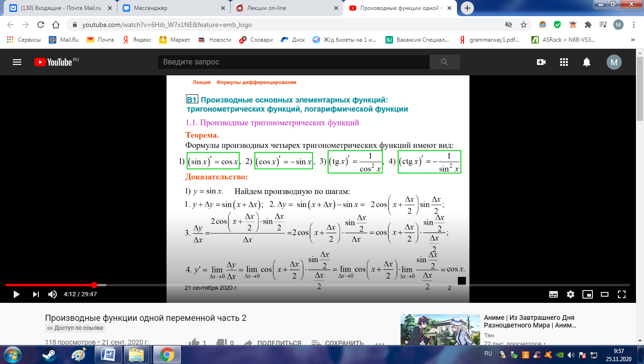Open the media control playlist icon

coord(603,25)
